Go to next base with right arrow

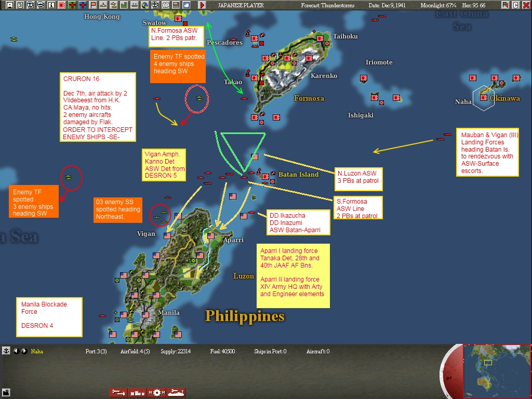point(24,351)
